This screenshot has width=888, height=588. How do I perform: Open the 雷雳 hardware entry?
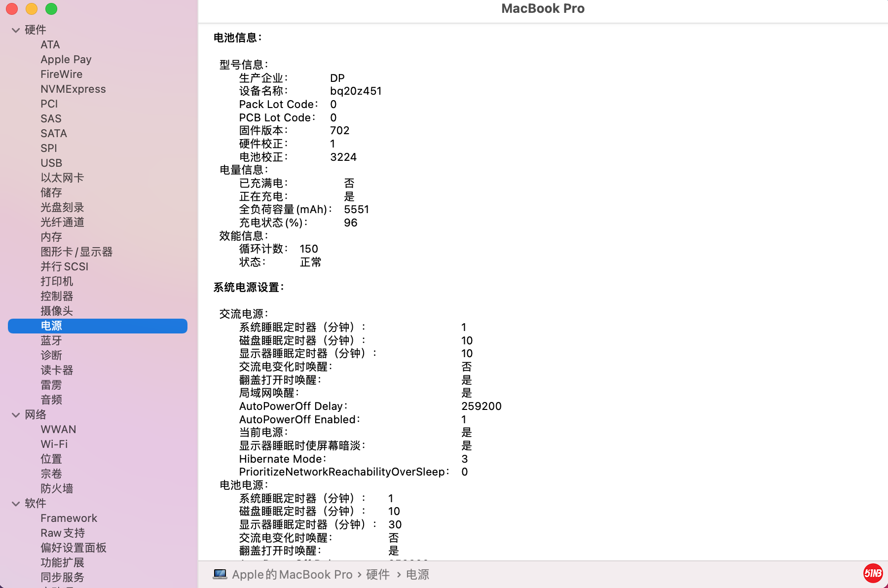pos(51,385)
